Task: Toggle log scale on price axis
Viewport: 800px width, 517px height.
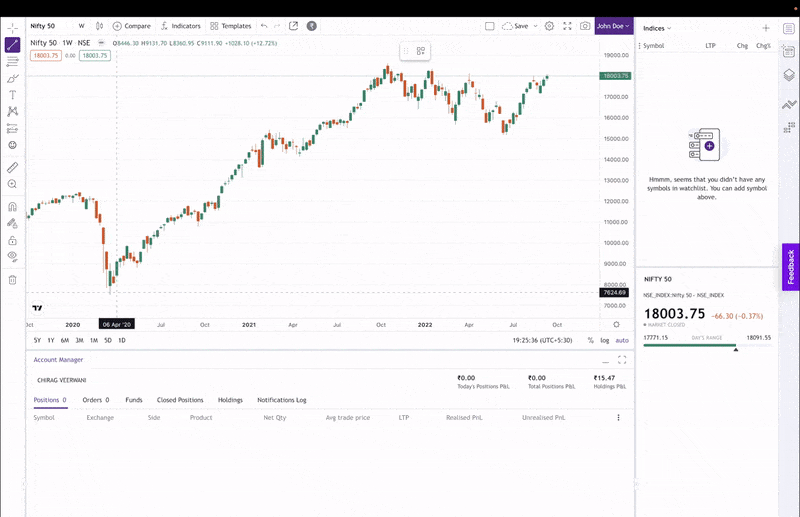Action: point(604,341)
